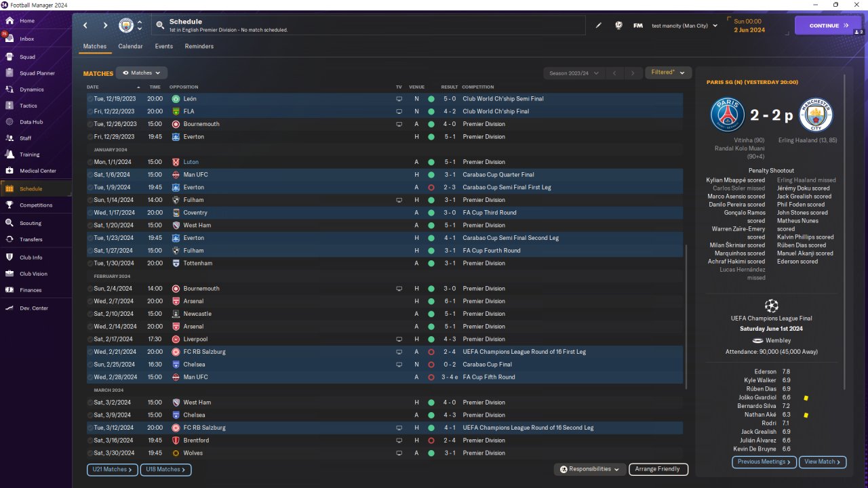Navigate back with the left arrow
Viewport: 868px width, 488px height.
point(85,26)
